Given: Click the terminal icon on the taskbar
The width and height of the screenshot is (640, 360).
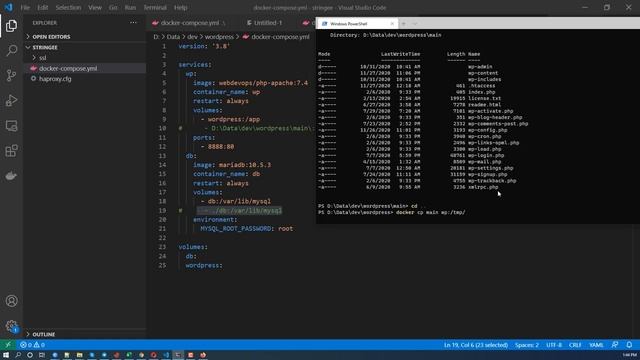Looking at the screenshot, I should click(x=178, y=355).
